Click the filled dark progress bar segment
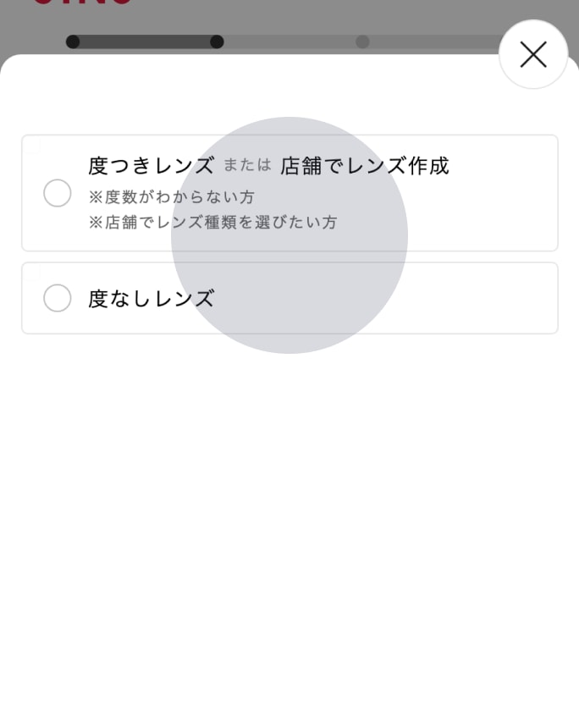The width and height of the screenshot is (579, 728). 144,41
